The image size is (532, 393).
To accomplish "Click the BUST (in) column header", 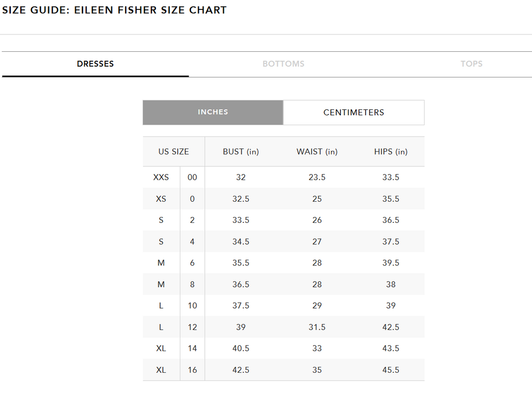I will pyautogui.click(x=240, y=151).
